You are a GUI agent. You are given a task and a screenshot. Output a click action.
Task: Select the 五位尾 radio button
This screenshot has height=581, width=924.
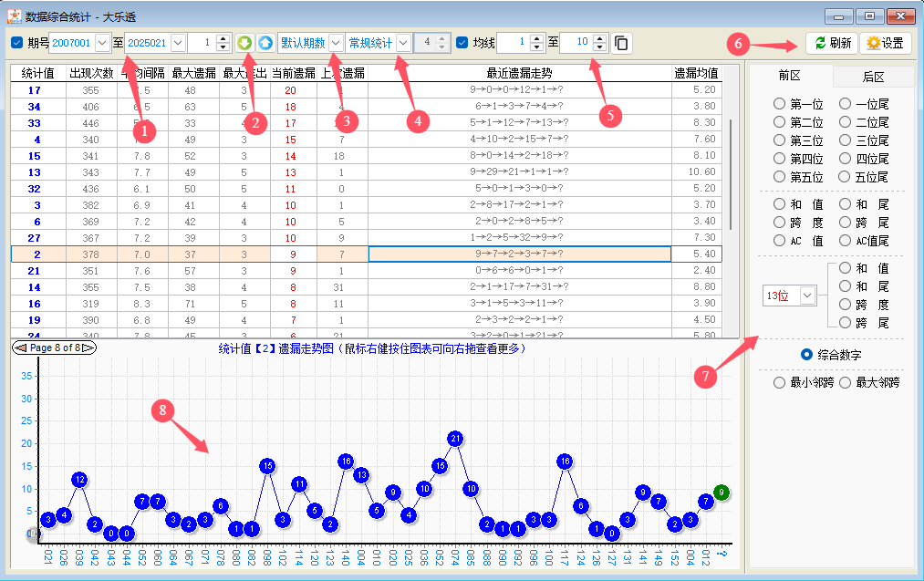click(x=845, y=177)
